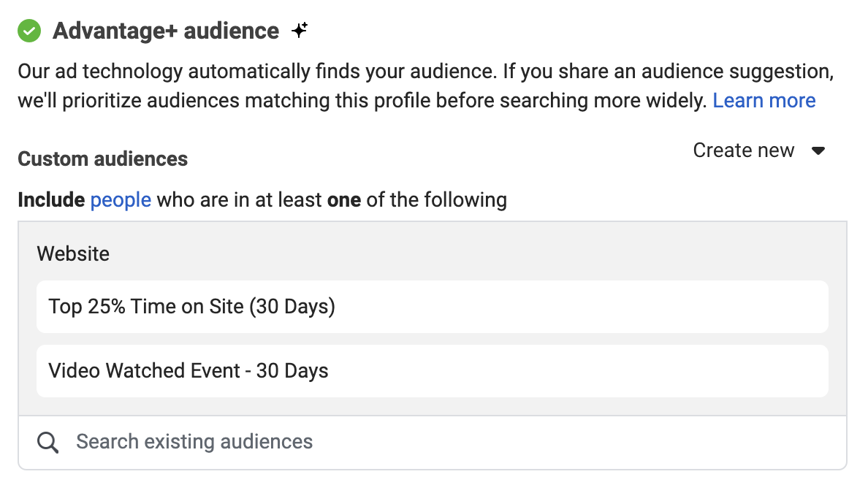
Task: Click the blue people link in the Include sentence
Action: [x=120, y=199]
